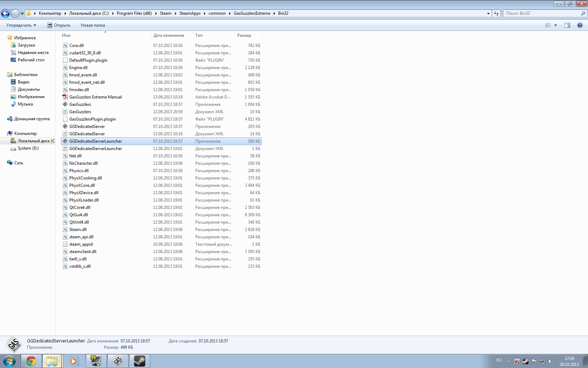Open the Изображения library
This screenshot has height=368, width=588.
pyautogui.click(x=31, y=97)
